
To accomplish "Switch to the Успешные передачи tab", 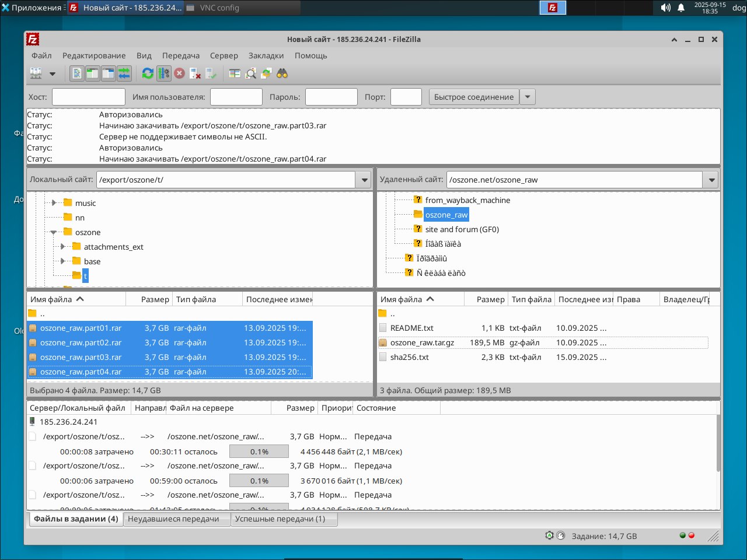I will (280, 519).
